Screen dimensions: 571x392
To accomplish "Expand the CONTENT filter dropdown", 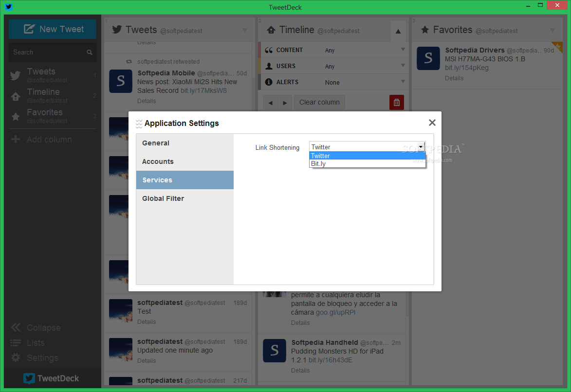I will (x=403, y=50).
